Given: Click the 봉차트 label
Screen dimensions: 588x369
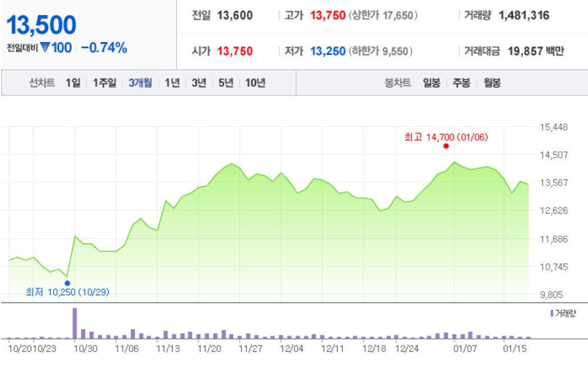Looking at the screenshot, I should [398, 82].
